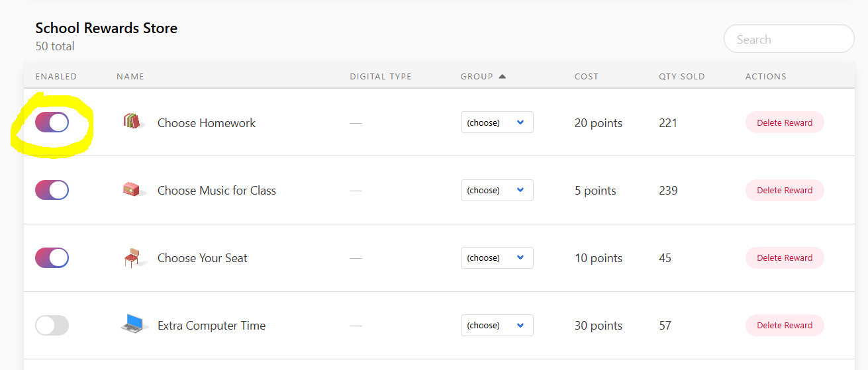This screenshot has height=370, width=868.
Task: Enable the Extra Computer Time reward
Action: 52,325
